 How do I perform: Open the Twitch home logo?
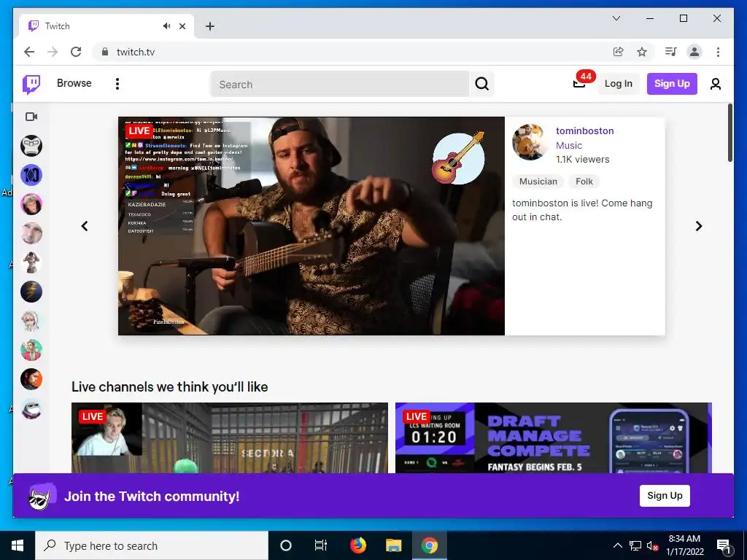tap(31, 85)
